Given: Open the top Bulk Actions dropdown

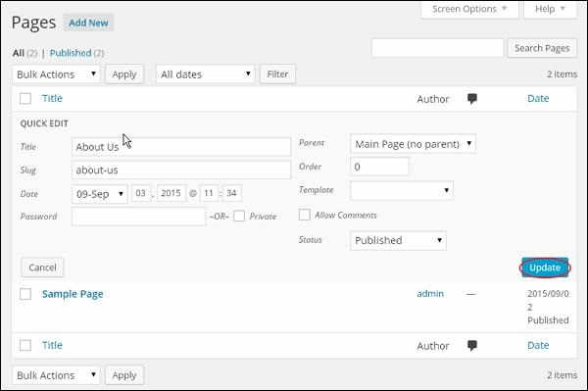Looking at the screenshot, I should (x=56, y=74).
